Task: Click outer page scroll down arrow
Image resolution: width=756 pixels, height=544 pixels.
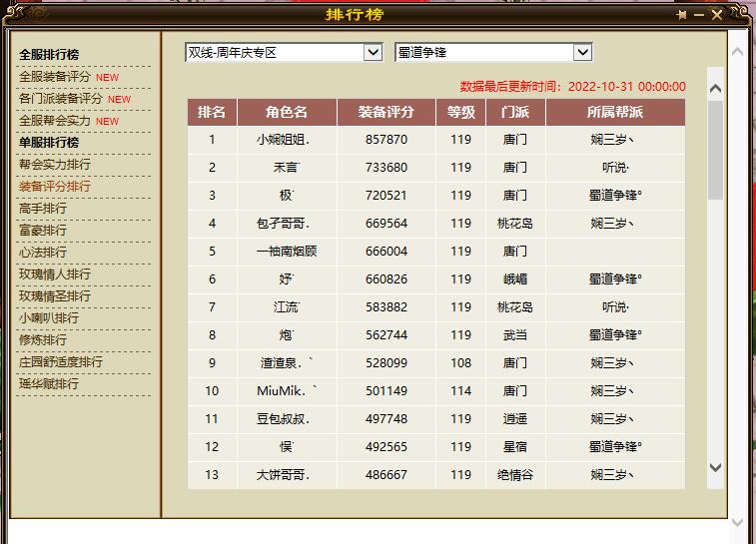Action: tap(737, 522)
